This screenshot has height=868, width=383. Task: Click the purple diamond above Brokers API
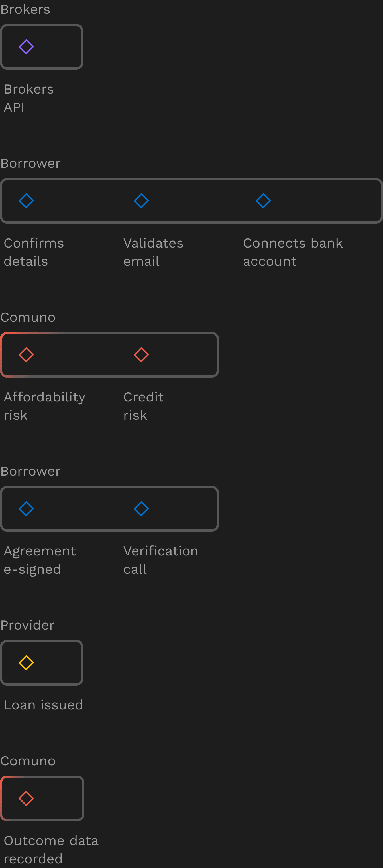pyautogui.click(x=26, y=47)
